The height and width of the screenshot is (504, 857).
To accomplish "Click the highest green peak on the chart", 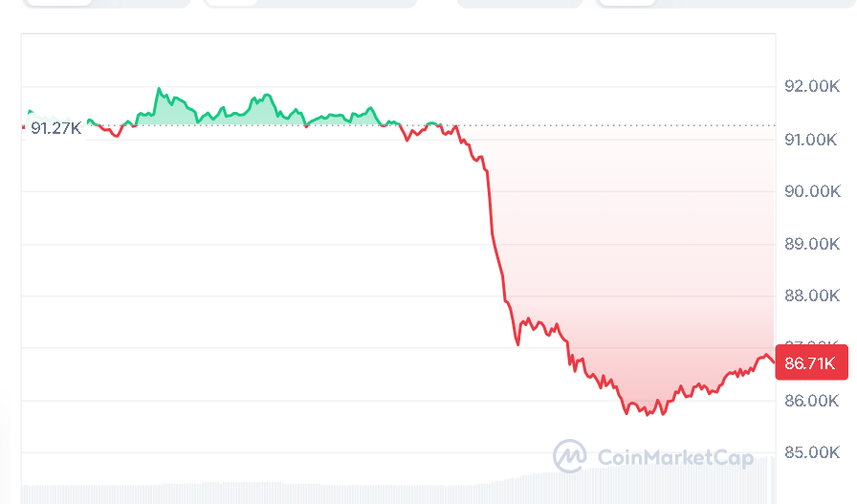I will click(x=158, y=89).
